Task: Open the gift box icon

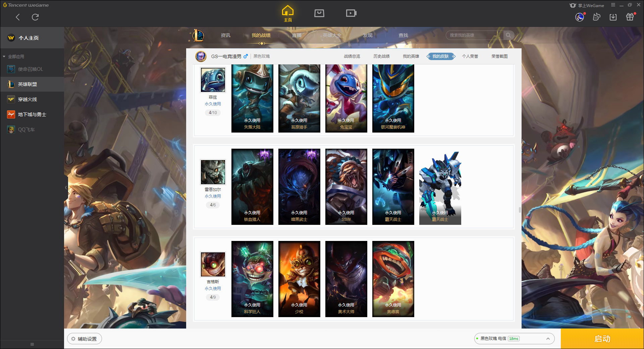Action: click(630, 17)
